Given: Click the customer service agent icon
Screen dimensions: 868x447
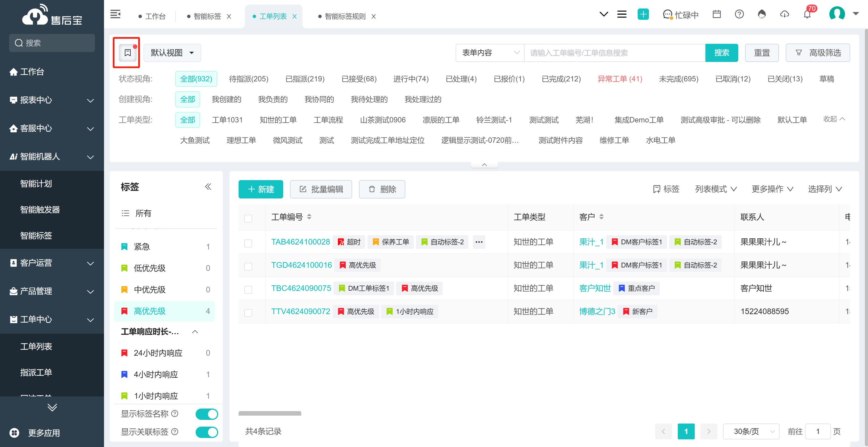Looking at the screenshot, I should point(761,14).
